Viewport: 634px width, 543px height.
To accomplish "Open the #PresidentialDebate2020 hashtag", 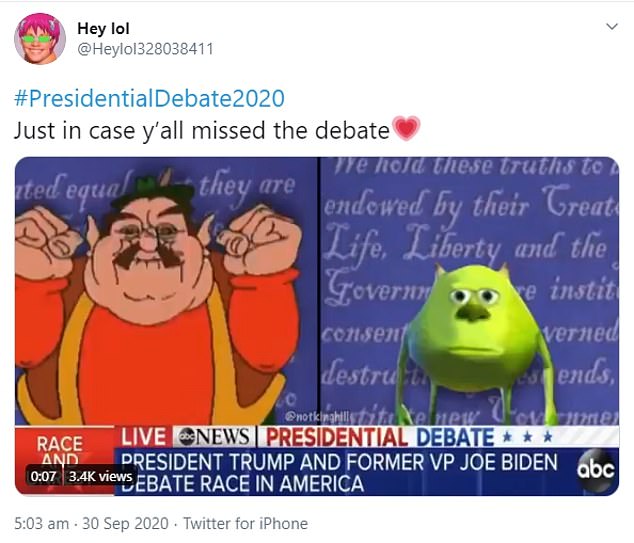I will (149, 99).
